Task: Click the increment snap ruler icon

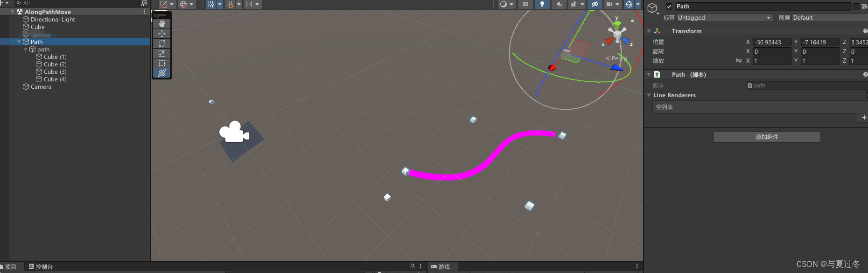Action: (249, 4)
